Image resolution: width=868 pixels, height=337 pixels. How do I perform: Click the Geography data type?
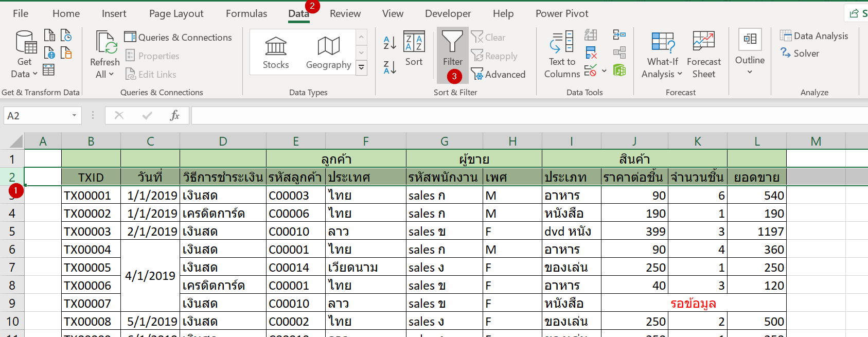pyautogui.click(x=328, y=52)
